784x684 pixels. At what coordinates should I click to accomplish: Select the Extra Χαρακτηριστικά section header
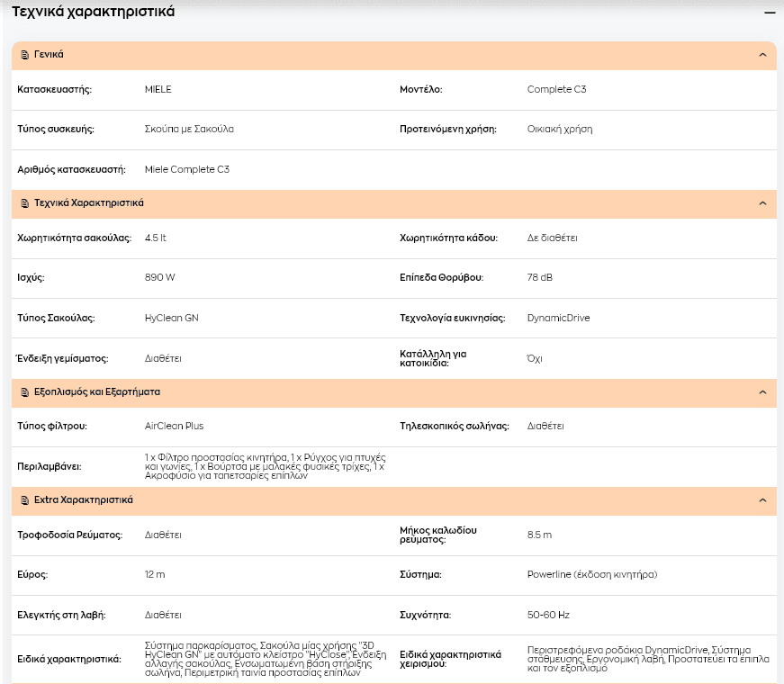pyautogui.click(x=394, y=501)
